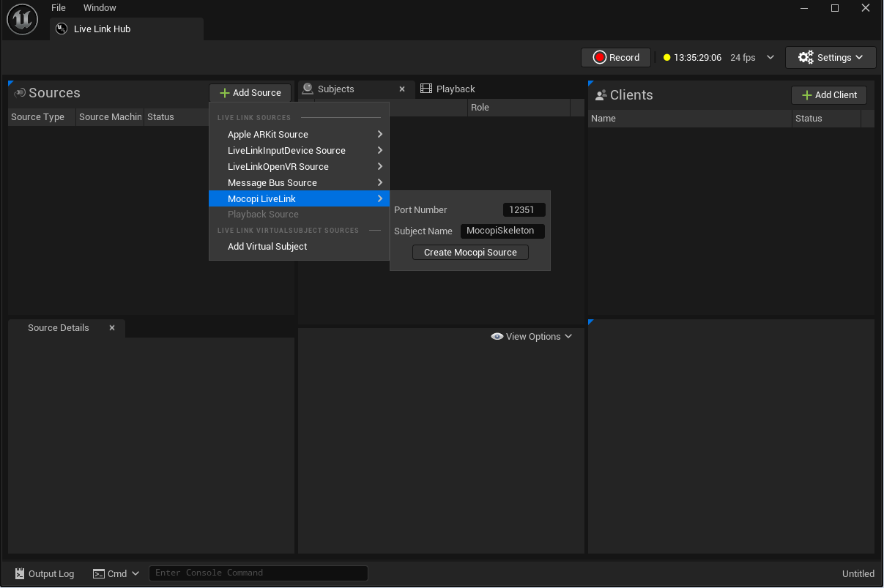Click the yellow timecode status indicator
Viewport: 884px width, 588px height.
tap(666, 58)
